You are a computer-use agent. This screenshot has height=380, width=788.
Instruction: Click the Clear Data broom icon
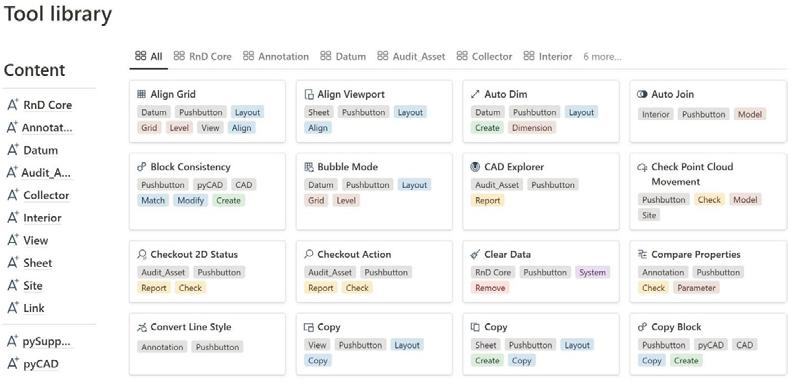(x=475, y=254)
